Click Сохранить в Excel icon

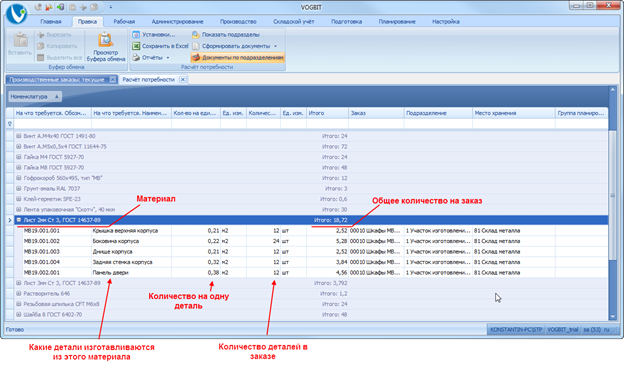[x=136, y=46]
